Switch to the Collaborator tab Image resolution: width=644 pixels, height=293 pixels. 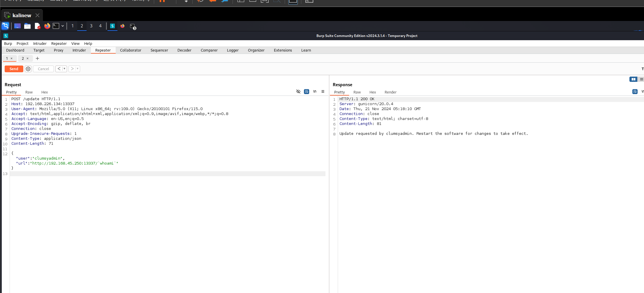(x=131, y=50)
